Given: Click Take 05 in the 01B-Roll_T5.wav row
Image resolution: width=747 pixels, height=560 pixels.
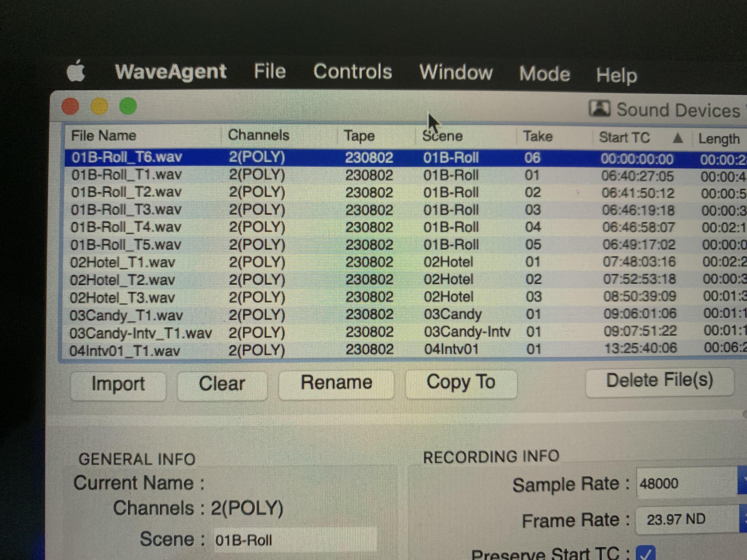Looking at the screenshot, I should coord(533,245).
